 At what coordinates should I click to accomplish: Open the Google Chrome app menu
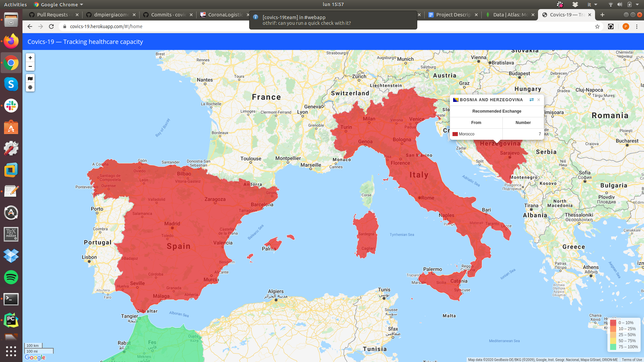(58, 4)
